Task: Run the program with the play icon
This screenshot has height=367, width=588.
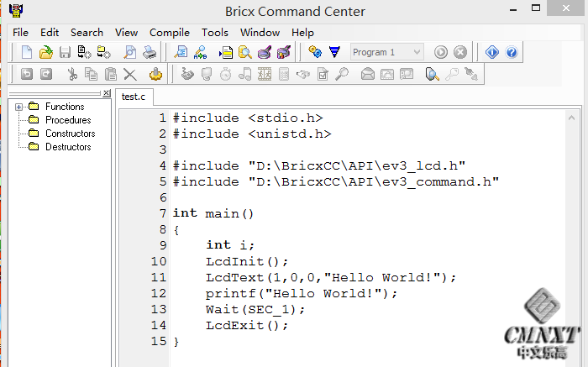Action: (441, 52)
